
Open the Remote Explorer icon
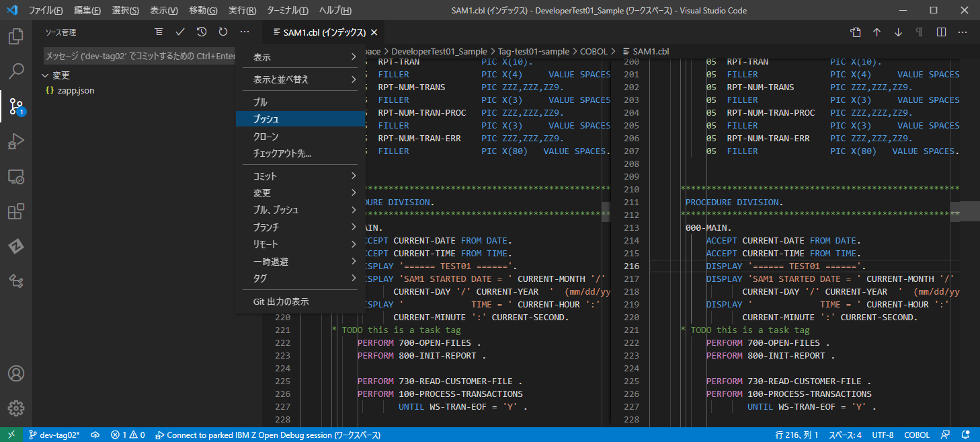(16, 177)
